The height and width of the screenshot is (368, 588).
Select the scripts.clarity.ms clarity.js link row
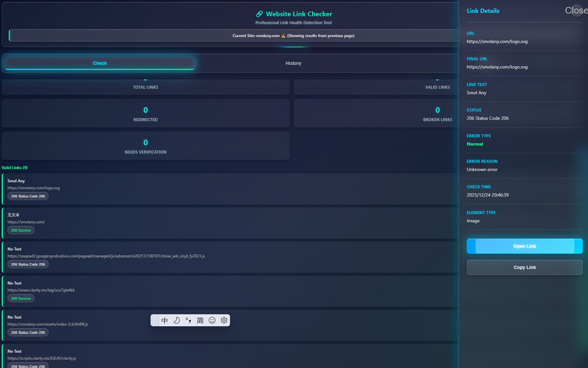(230, 356)
